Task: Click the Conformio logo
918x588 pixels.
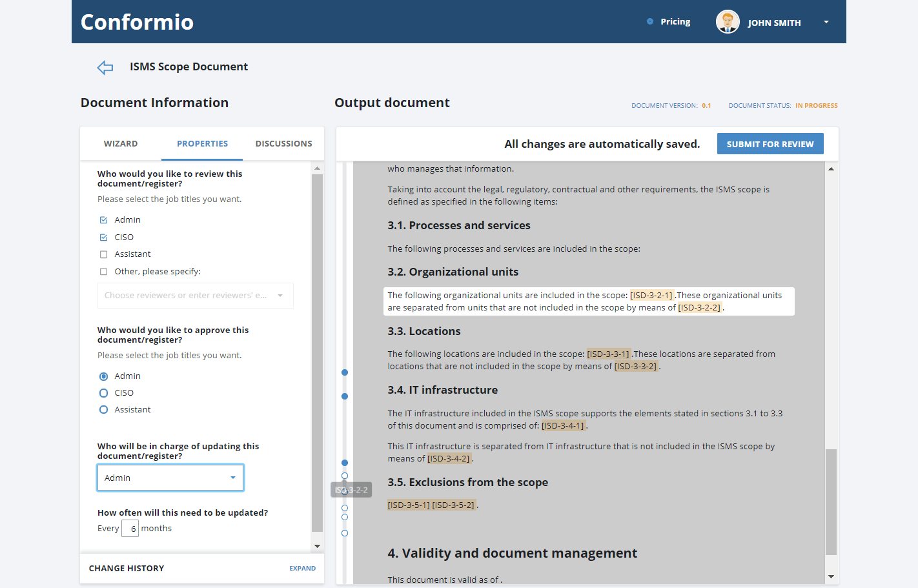Action: pyautogui.click(x=137, y=22)
